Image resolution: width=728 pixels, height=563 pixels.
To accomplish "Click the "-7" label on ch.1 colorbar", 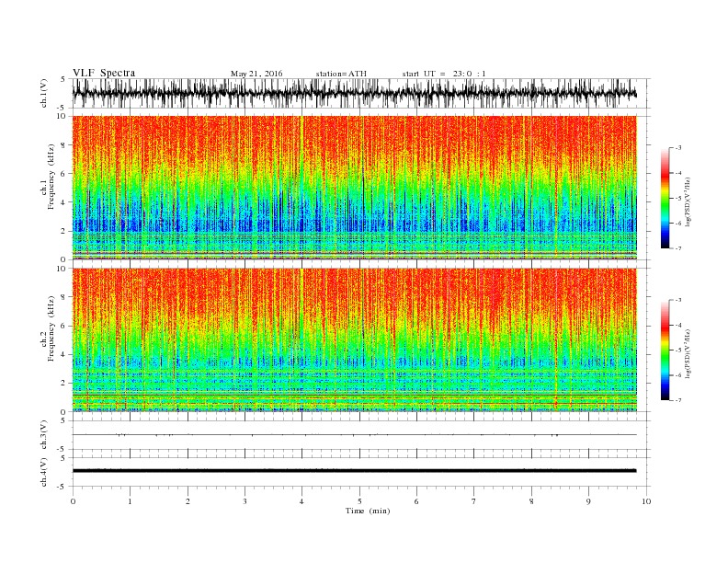I will (677, 248).
